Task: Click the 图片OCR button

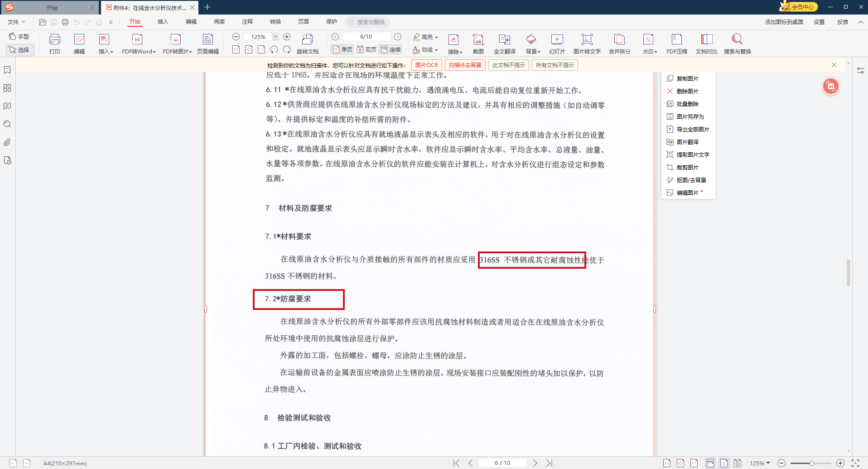Action: (427, 65)
